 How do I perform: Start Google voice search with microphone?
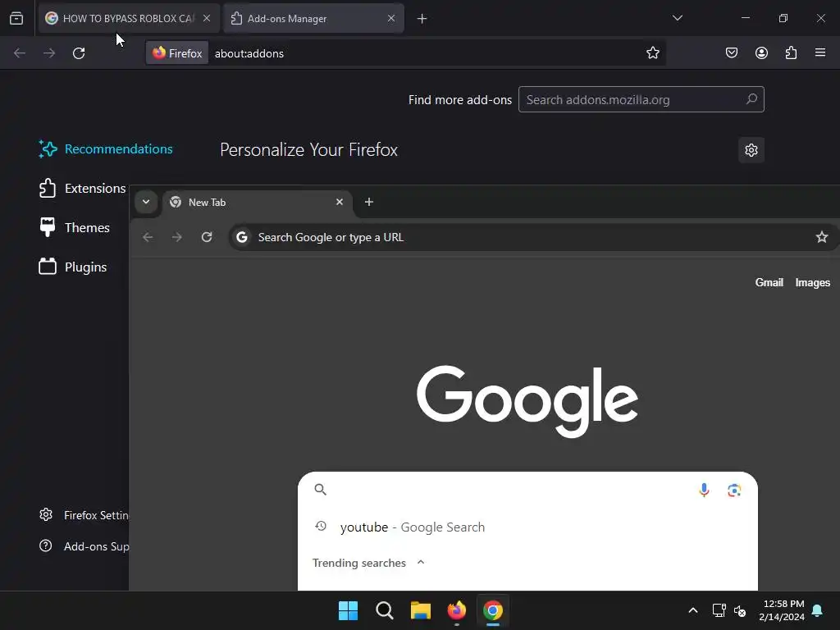[x=704, y=490]
